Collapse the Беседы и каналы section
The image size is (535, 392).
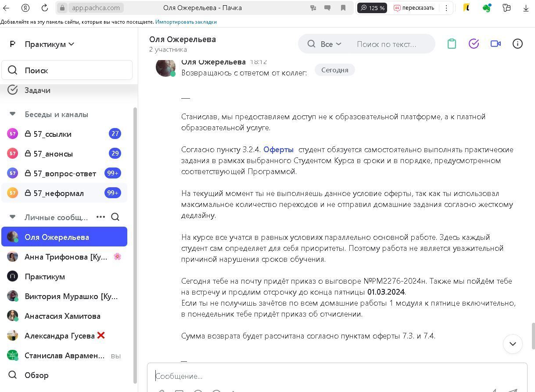pos(12,114)
